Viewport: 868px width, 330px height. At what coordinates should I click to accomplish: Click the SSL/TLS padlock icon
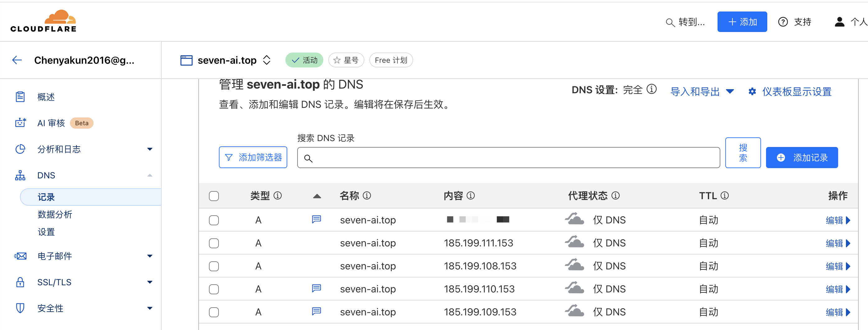point(20,282)
